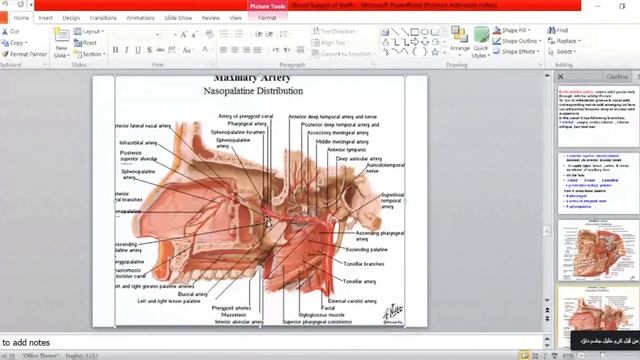
Task: Toggle Bold formatting
Action: click(x=116, y=50)
